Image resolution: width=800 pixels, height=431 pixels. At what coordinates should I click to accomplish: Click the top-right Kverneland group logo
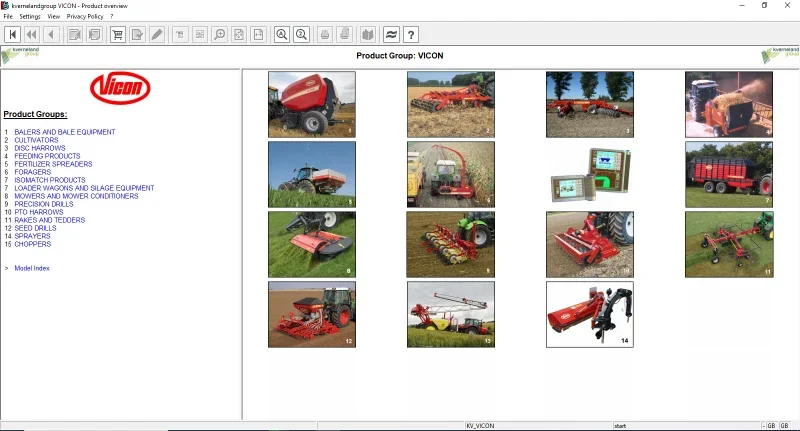click(780, 55)
